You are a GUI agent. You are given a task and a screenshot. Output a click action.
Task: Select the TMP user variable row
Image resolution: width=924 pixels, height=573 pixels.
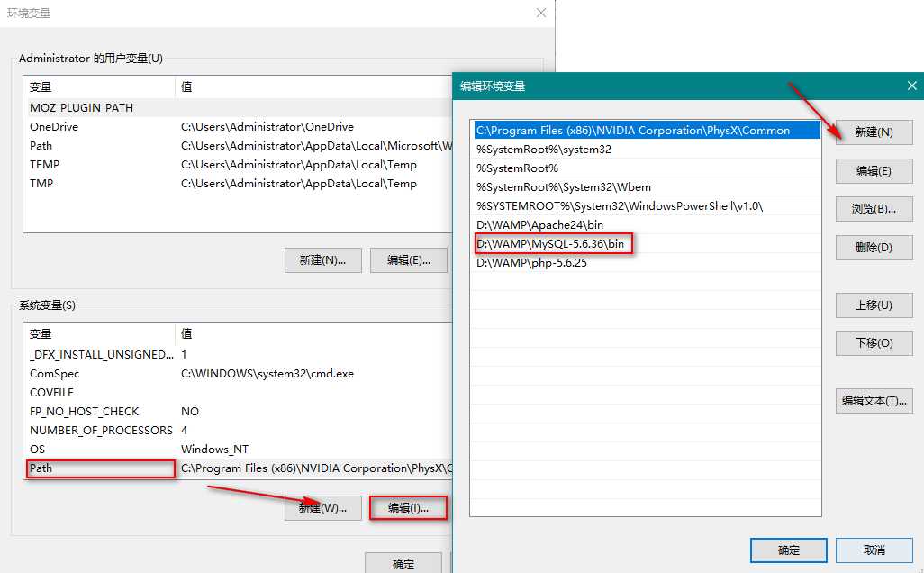click(x=238, y=183)
